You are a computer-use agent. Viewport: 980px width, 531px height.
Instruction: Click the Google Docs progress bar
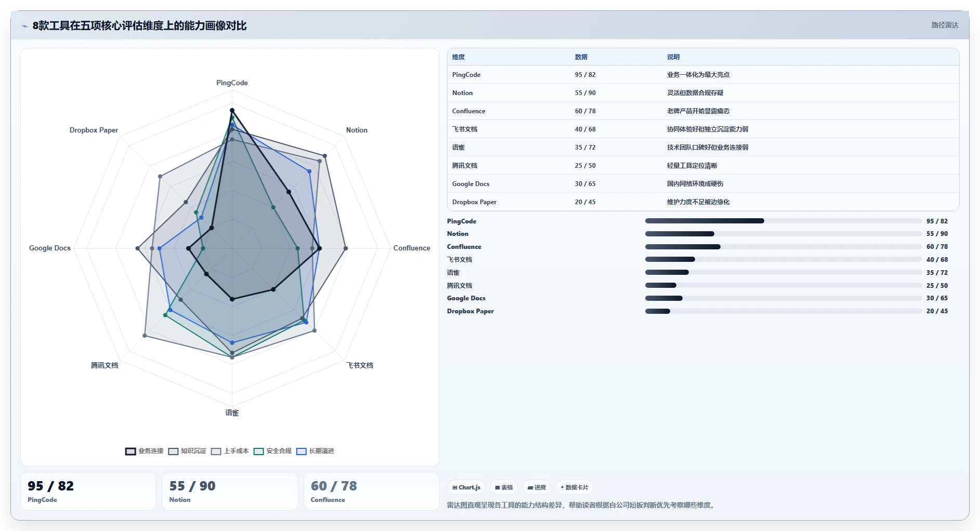783,298
